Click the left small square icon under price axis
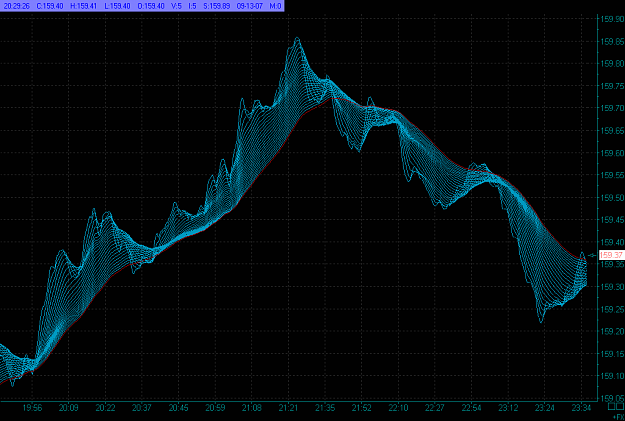 click(611, 406)
